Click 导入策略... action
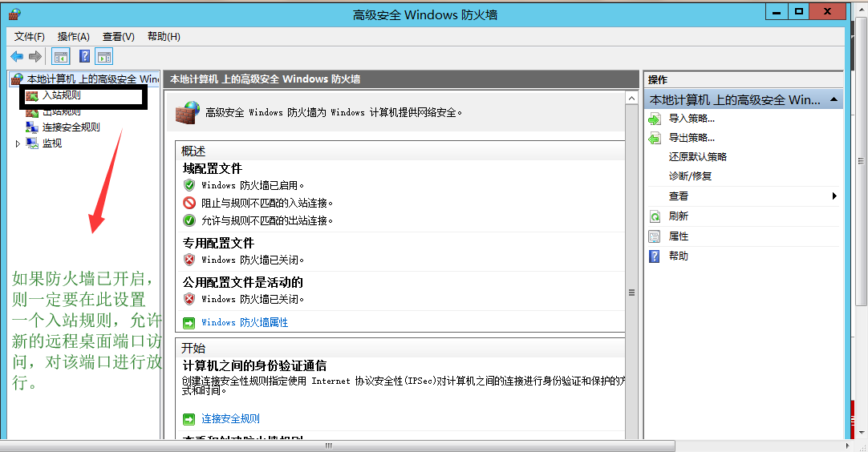This screenshot has width=868, height=452. (x=692, y=119)
